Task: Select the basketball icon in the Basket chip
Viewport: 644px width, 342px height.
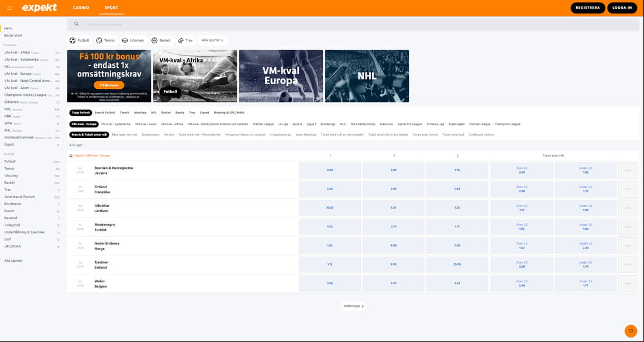Action: click(154, 40)
